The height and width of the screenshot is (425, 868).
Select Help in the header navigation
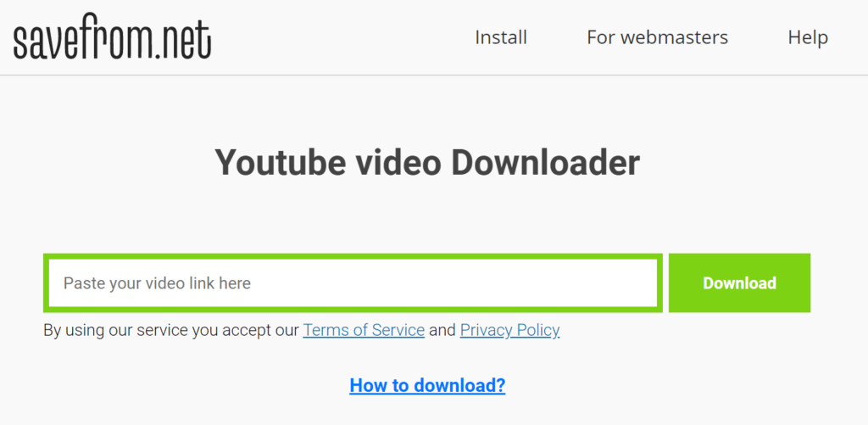pos(808,37)
